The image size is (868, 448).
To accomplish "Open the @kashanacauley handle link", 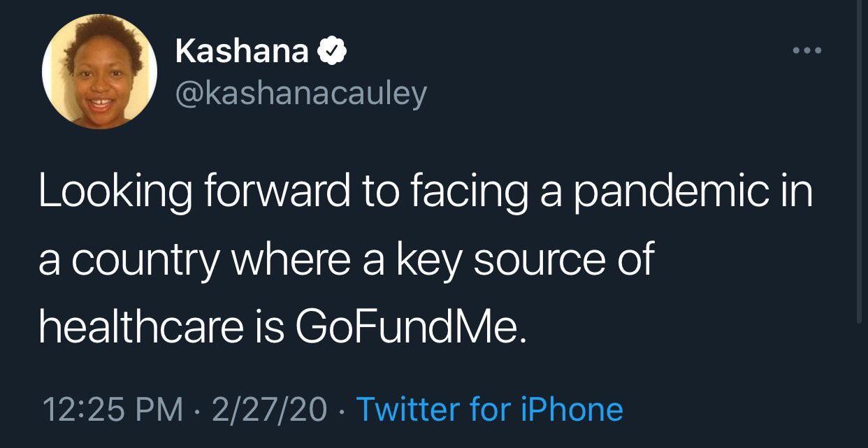I will [x=301, y=93].
